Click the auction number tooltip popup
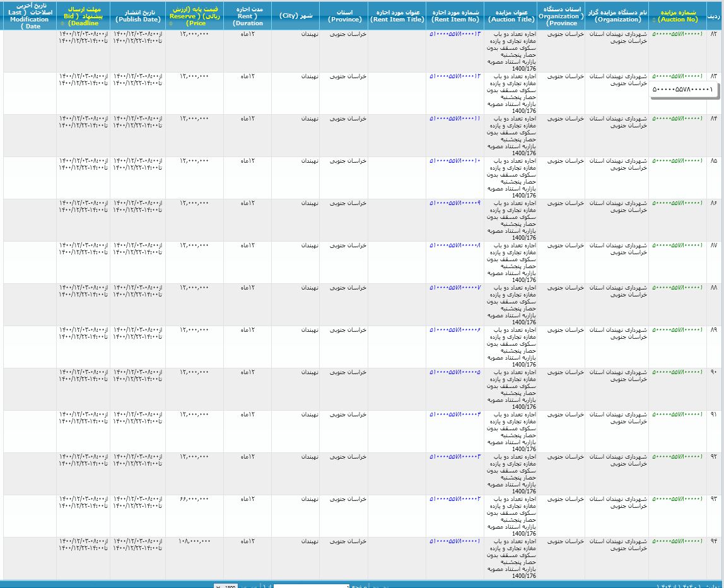 tap(683, 90)
